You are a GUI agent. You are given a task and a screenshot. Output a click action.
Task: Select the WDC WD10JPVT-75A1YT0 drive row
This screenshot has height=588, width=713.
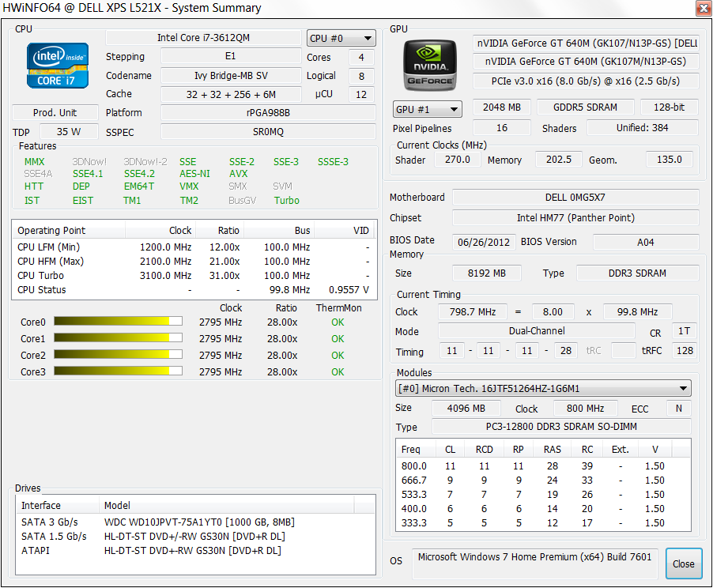[x=195, y=522]
